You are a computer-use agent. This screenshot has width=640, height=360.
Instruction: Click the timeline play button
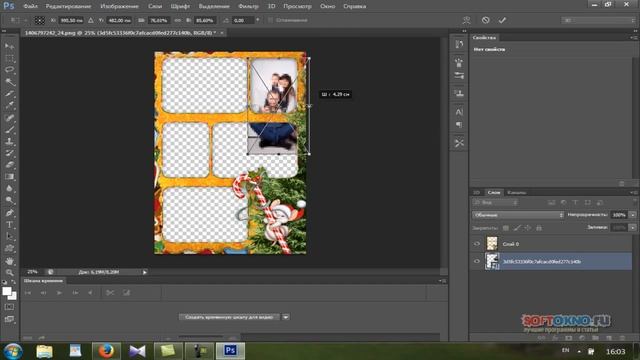59,293
